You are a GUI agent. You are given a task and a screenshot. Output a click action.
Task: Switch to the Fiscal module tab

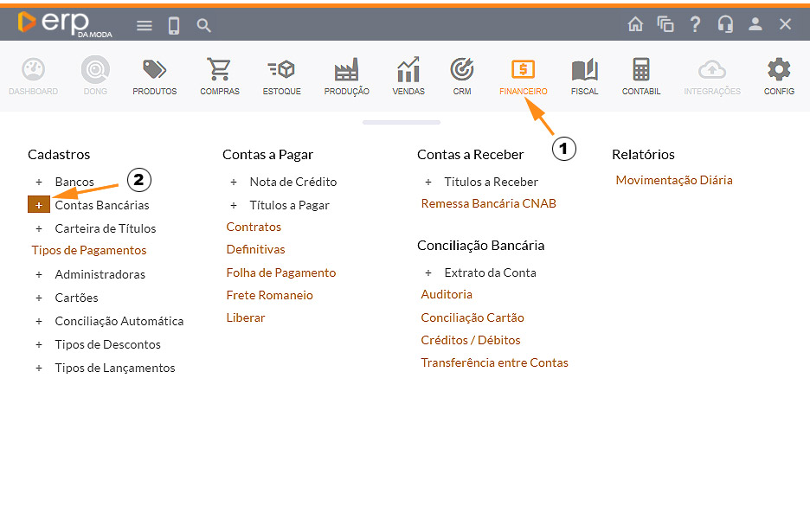pos(584,70)
